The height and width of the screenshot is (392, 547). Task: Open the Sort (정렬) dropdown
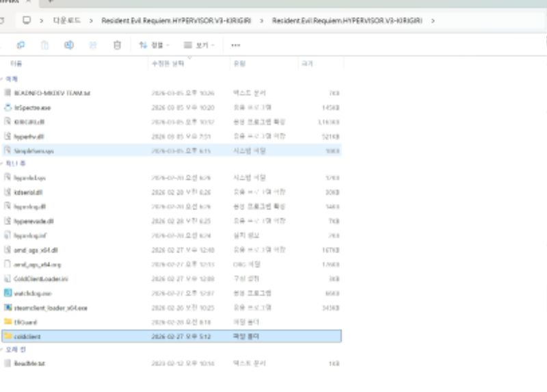(154, 45)
